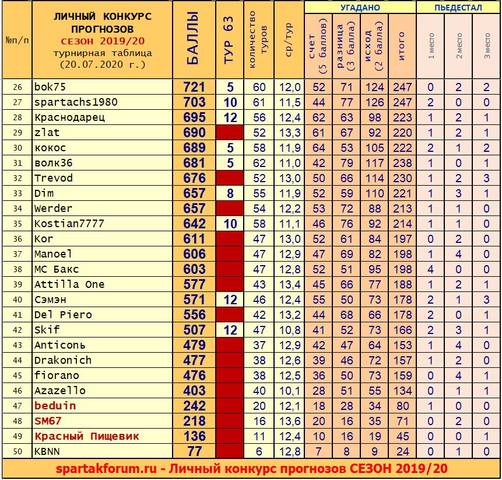The height and width of the screenshot is (480, 502).
Task: Select the ТУР 63 column header
Action: 229,39
